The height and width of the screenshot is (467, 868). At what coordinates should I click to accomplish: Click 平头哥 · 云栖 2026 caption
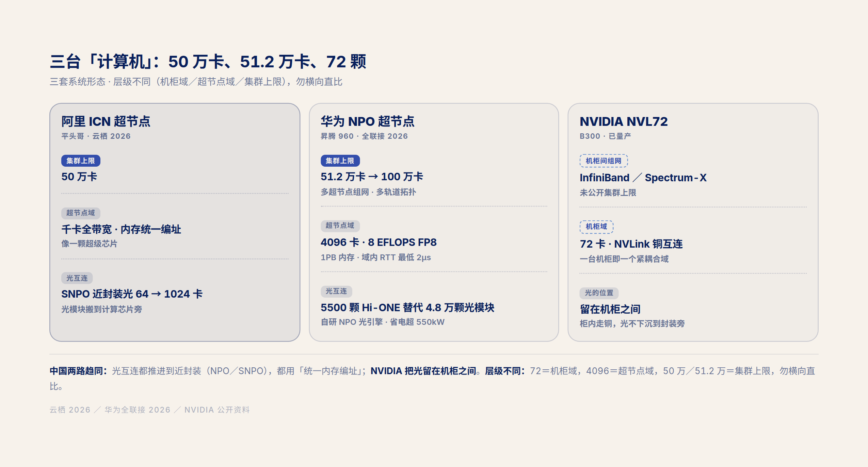click(x=96, y=136)
